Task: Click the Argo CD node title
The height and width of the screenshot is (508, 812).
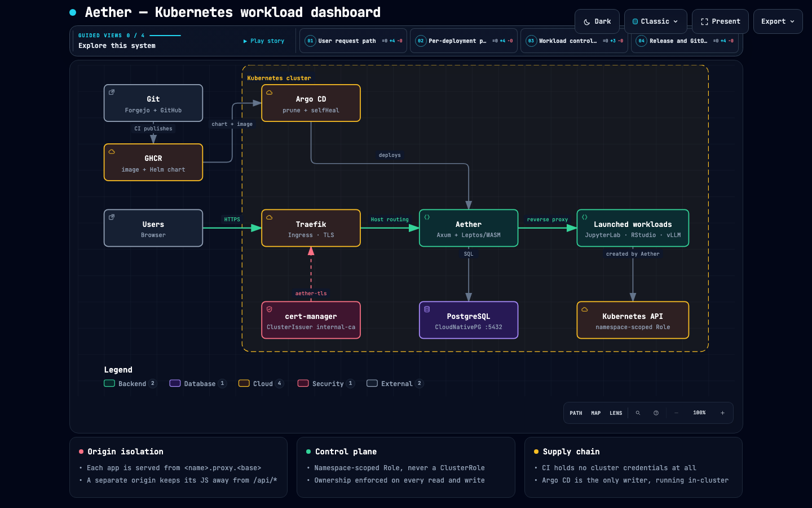Action: pyautogui.click(x=311, y=99)
